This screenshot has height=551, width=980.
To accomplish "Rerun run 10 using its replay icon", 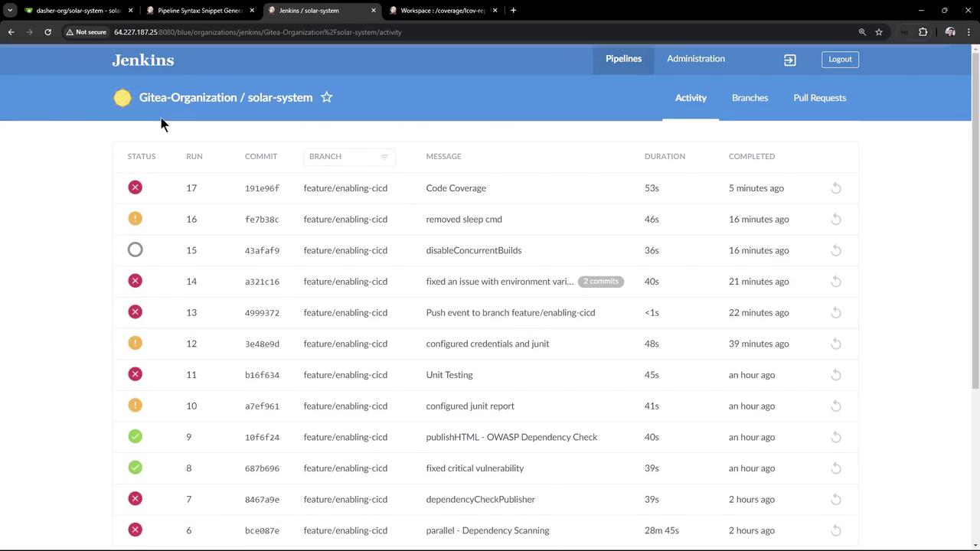I will [x=836, y=406].
